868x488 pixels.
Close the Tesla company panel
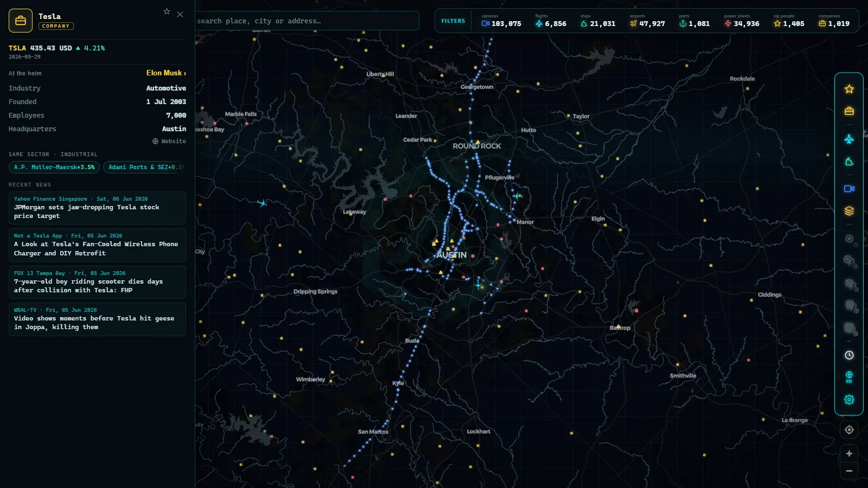tap(180, 14)
